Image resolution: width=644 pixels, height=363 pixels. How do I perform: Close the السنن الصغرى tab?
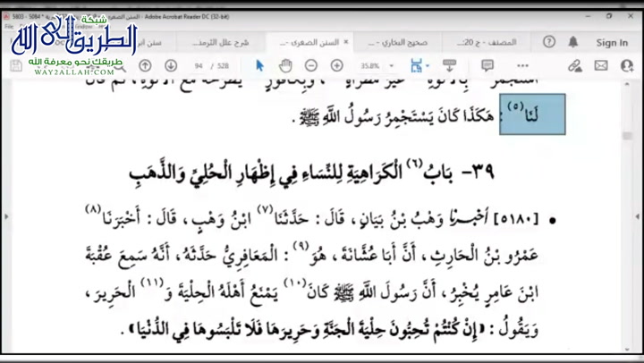click(x=346, y=42)
